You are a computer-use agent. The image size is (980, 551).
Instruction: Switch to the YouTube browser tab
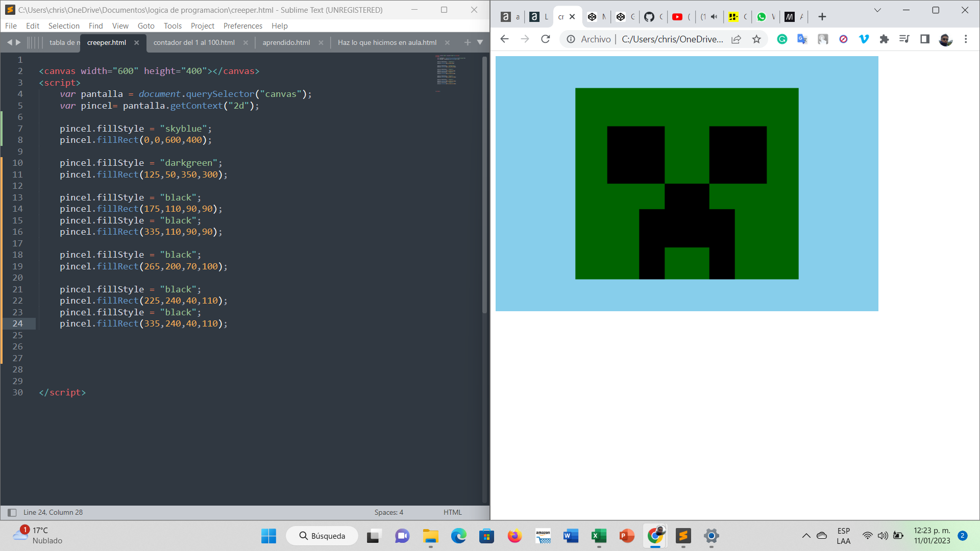tap(681, 17)
